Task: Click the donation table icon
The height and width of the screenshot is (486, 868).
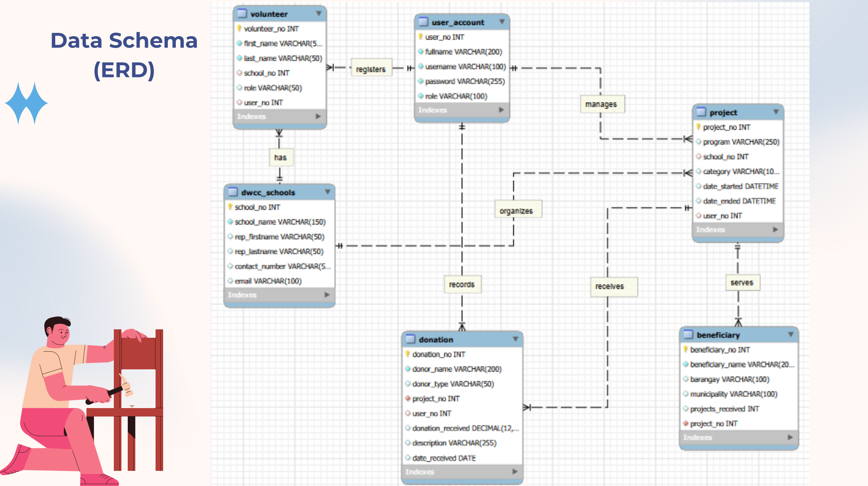Action: pos(410,339)
